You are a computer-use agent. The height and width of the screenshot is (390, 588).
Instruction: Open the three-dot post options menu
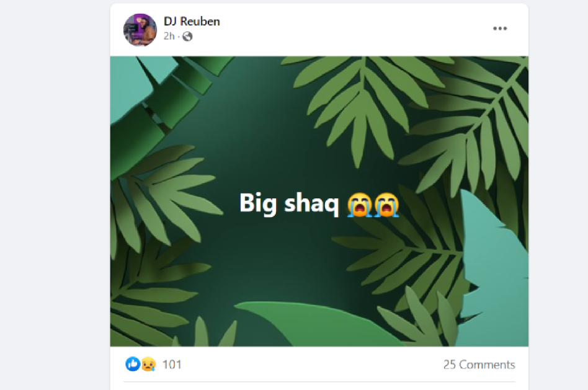pyautogui.click(x=500, y=29)
